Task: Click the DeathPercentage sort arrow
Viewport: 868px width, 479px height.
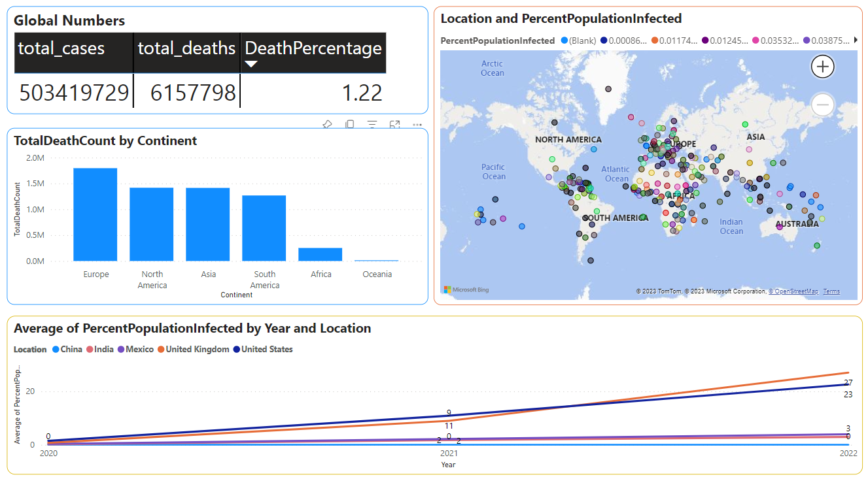Action: click(251, 64)
